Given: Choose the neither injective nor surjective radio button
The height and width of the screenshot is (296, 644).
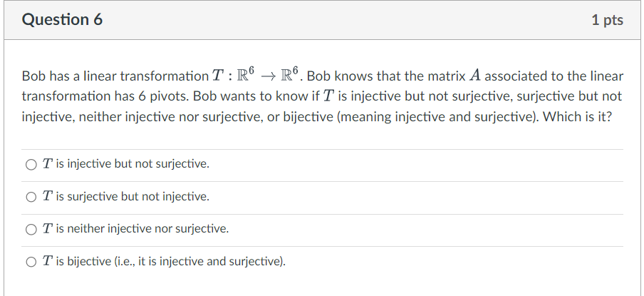Looking at the screenshot, I should [31, 230].
